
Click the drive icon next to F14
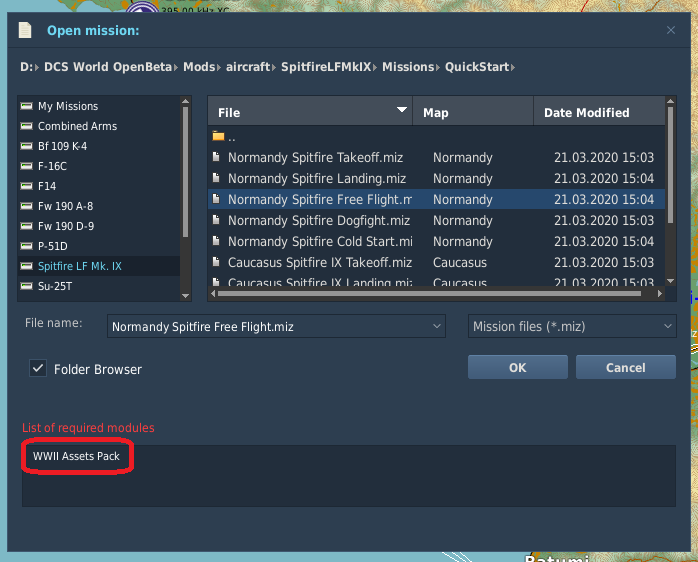tap(27, 186)
